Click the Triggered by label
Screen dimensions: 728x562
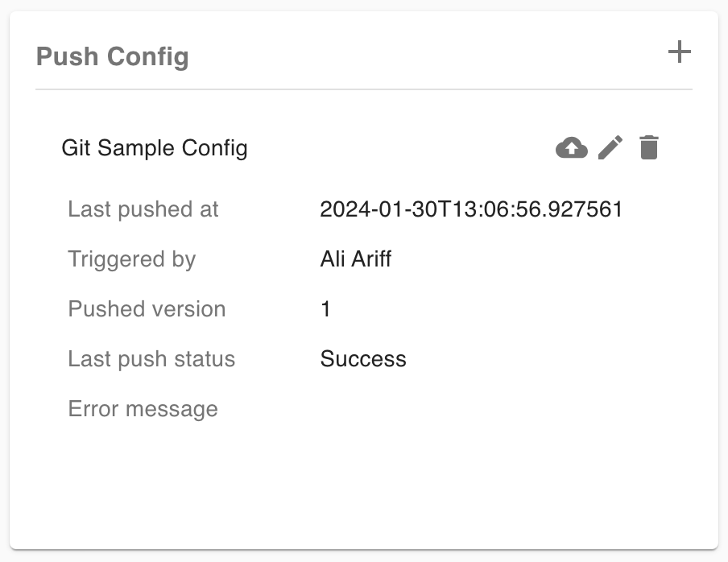pos(132,259)
